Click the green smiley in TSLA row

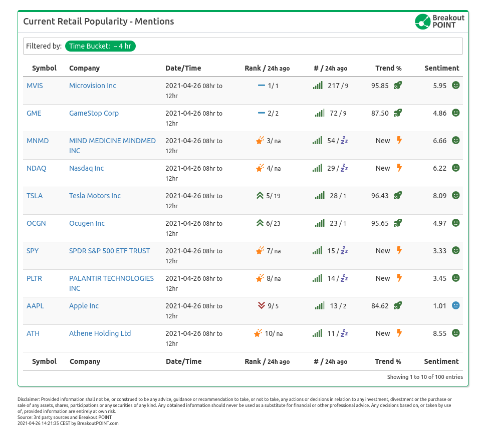tap(455, 196)
